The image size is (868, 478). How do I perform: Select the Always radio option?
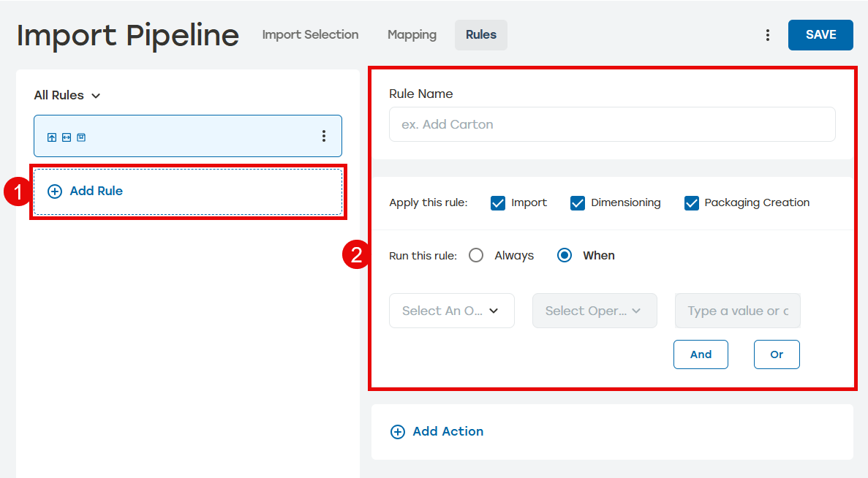pyautogui.click(x=476, y=256)
